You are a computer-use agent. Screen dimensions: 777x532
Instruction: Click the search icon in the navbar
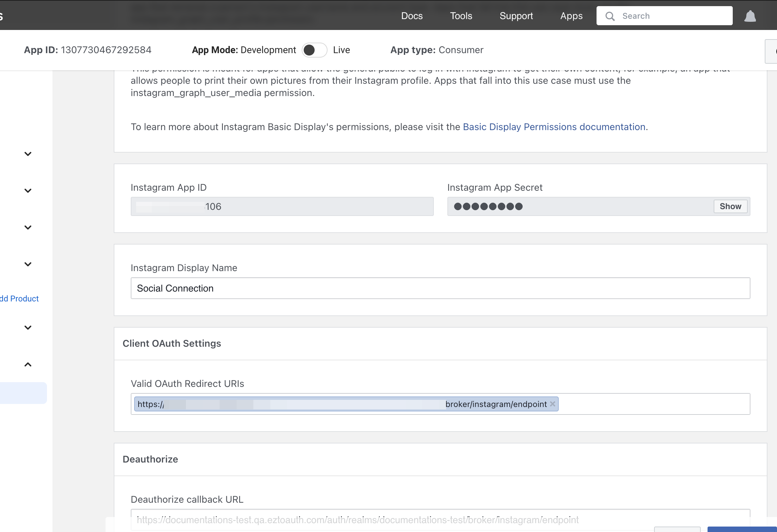pyautogui.click(x=610, y=16)
